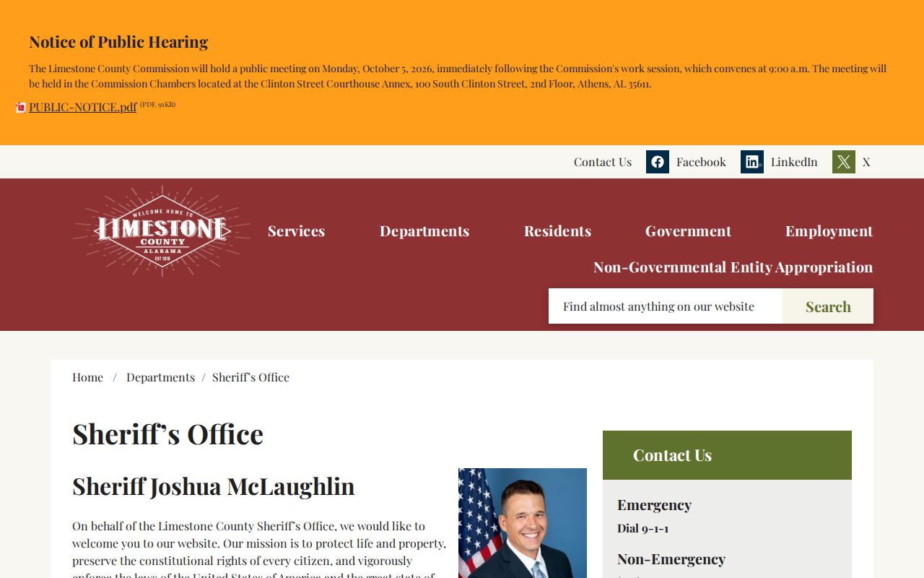
Task: Click the Limestone County logo
Action: coord(162,231)
